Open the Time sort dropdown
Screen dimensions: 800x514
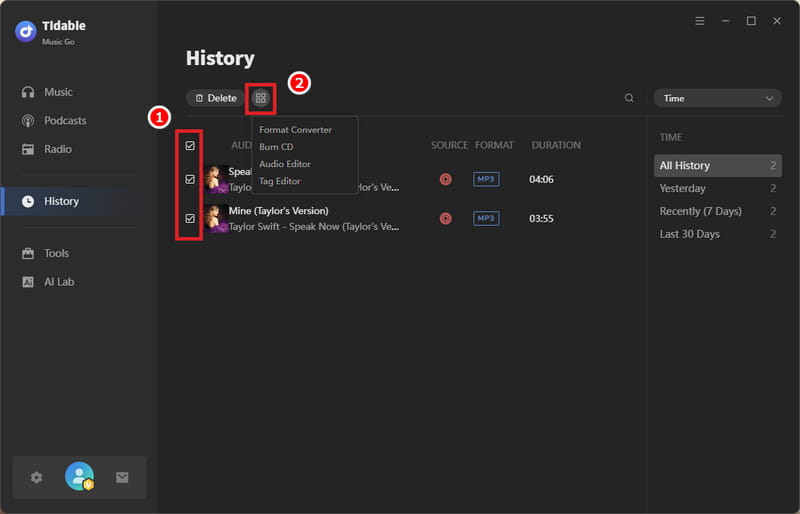[x=717, y=98]
